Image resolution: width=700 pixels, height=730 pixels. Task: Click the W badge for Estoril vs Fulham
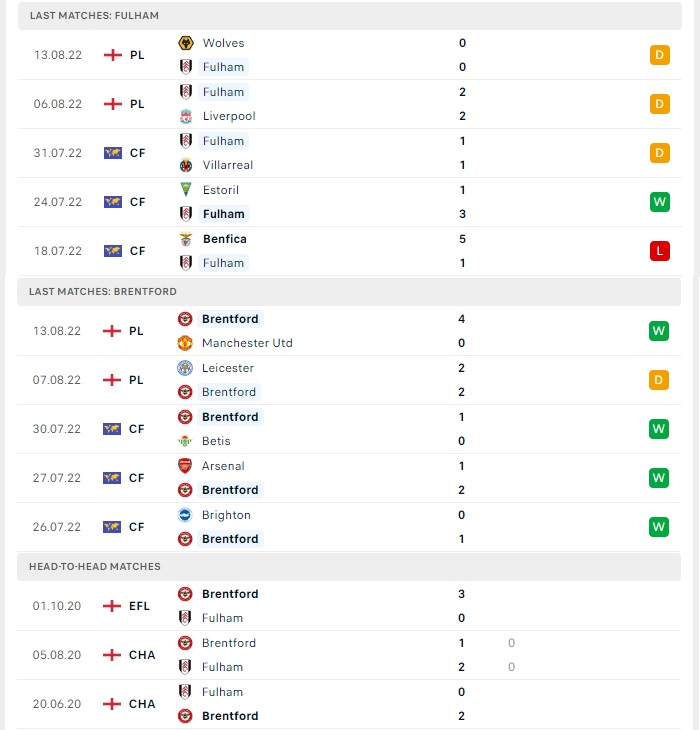tap(660, 202)
